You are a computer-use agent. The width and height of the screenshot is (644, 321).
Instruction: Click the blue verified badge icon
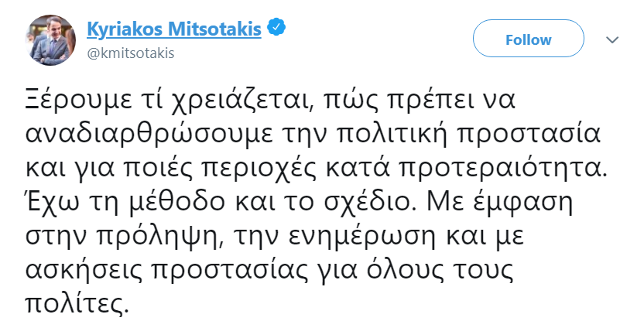point(276,28)
